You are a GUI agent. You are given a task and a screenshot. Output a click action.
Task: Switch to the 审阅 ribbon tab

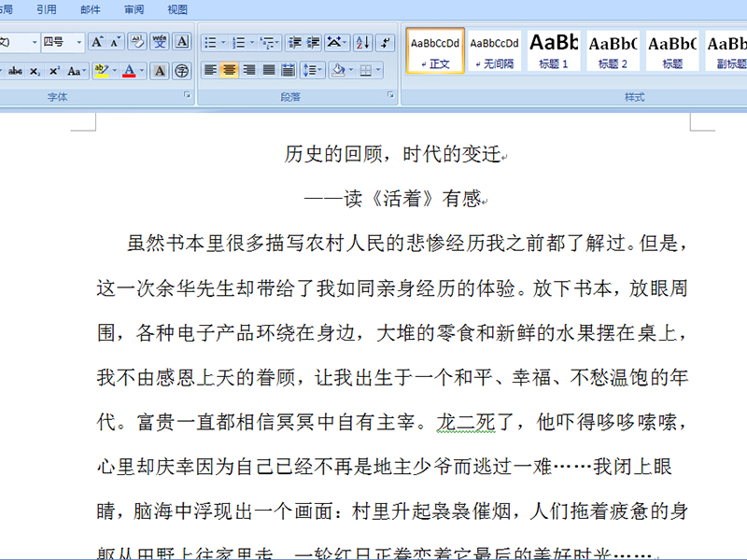[134, 9]
